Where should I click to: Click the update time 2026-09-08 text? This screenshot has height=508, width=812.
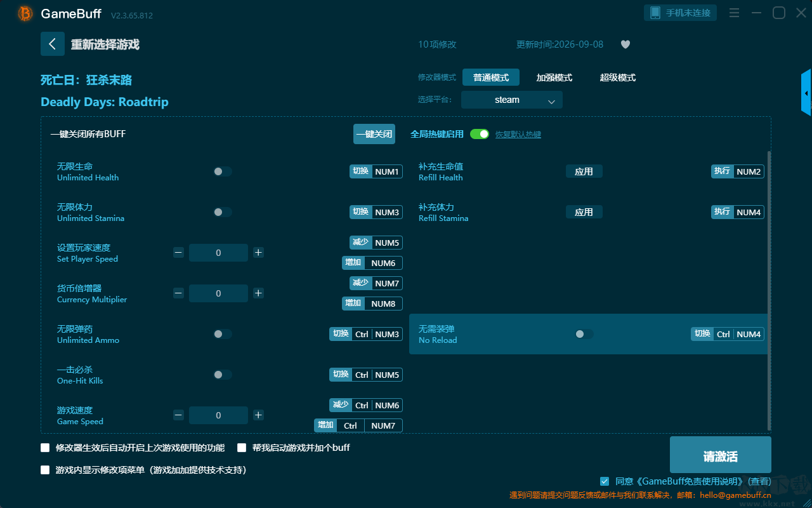pos(560,44)
